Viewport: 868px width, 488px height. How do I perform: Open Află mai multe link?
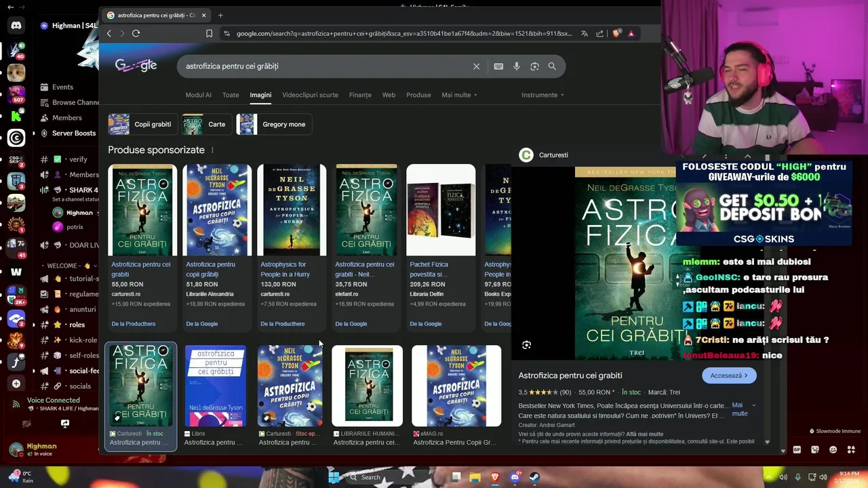click(x=645, y=434)
